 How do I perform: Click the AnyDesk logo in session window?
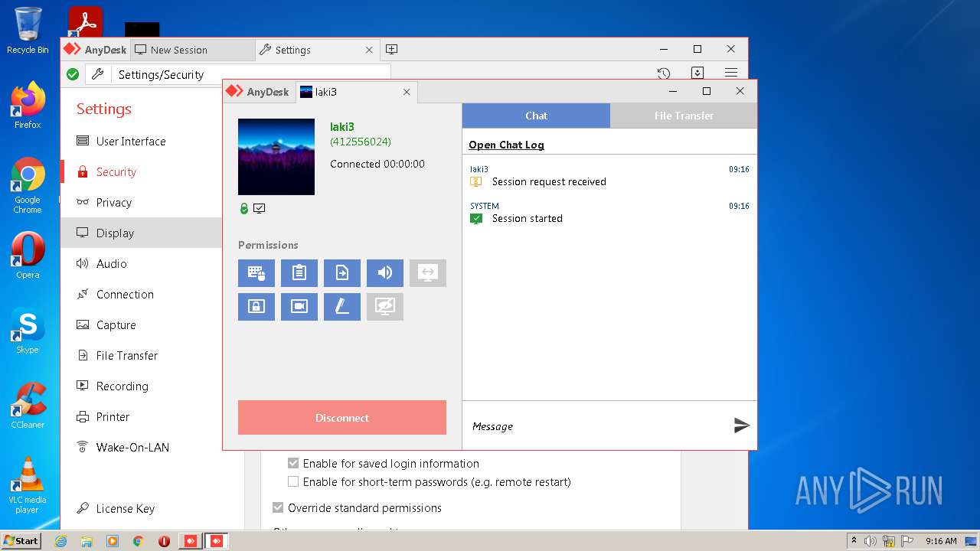257,92
